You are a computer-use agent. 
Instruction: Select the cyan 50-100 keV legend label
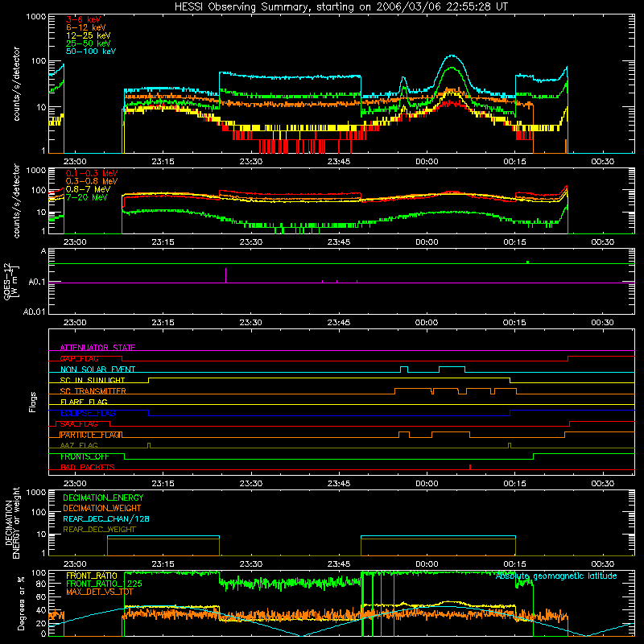[91, 52]
